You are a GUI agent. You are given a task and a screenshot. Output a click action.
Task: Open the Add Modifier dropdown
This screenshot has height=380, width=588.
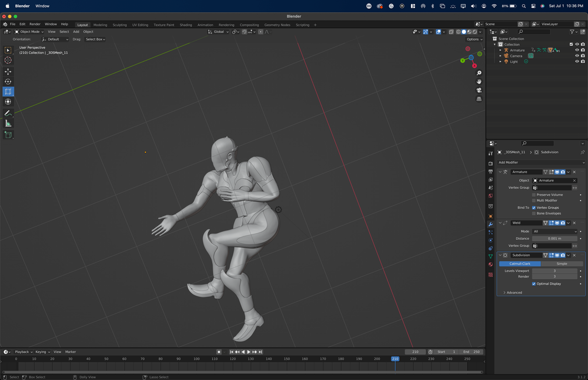pyautogui.click(x=541, y=162)
